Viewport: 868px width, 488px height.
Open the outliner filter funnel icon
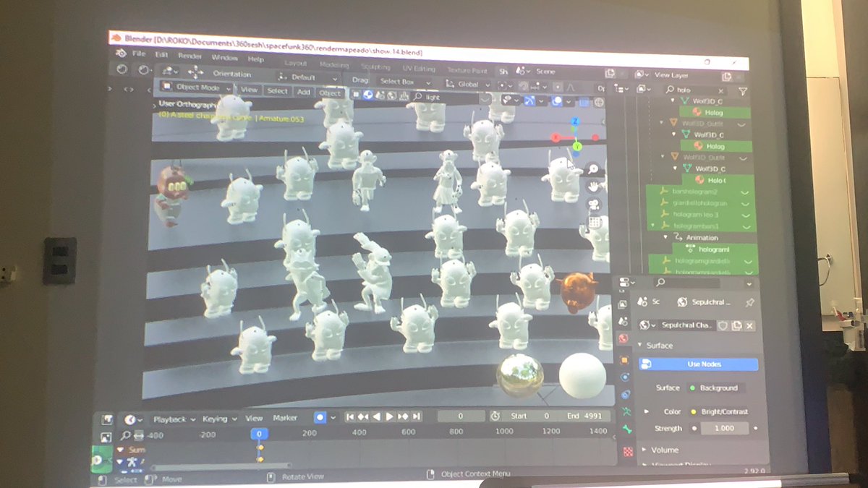pos(743,91)
